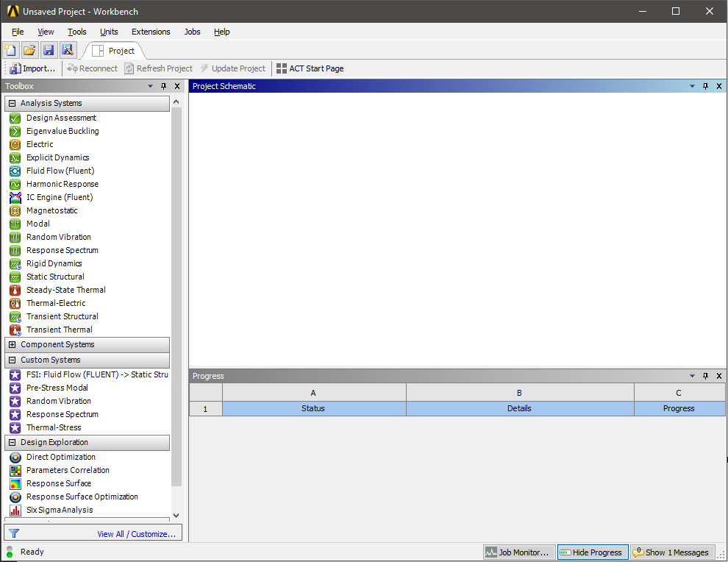The image size is (728, 562).
Task: Pin the Toolbox panel
Action: 163,86
